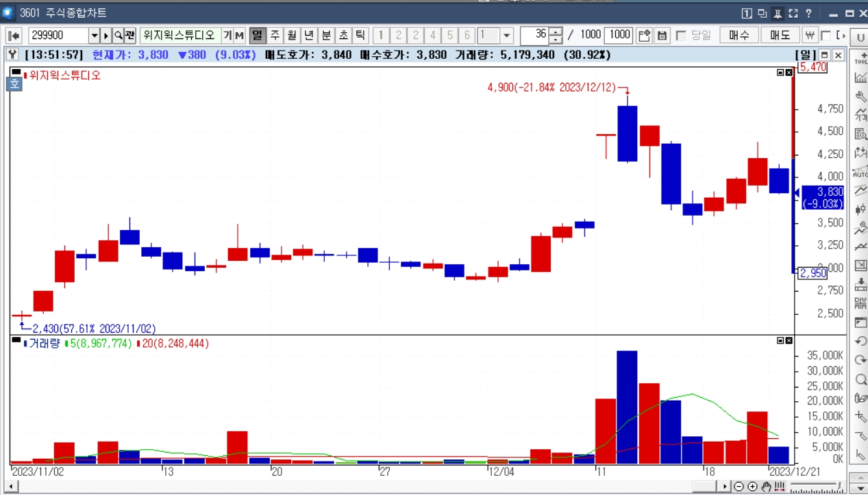Select the candlestick chart type icon
868x495 pixels.
point(860,209)
